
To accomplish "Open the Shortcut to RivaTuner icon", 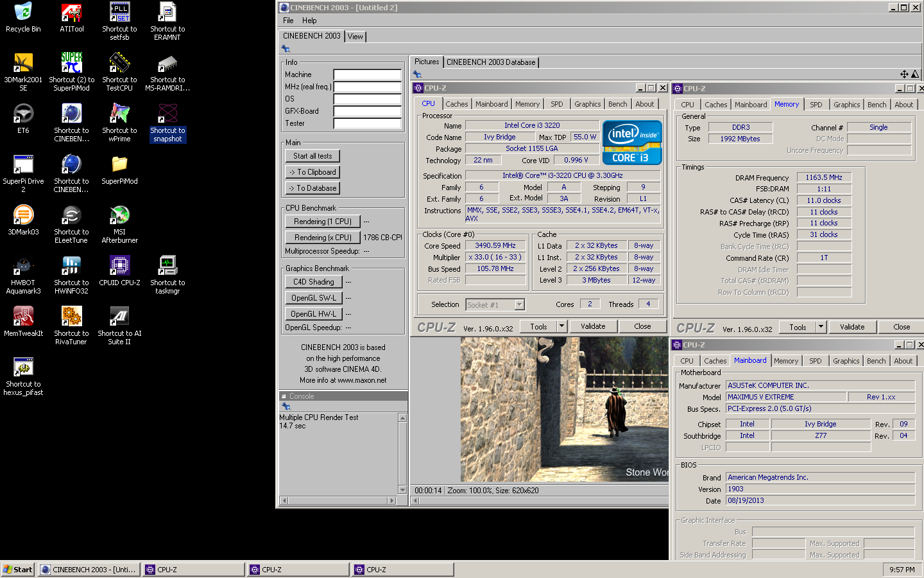I will [71, 326].
